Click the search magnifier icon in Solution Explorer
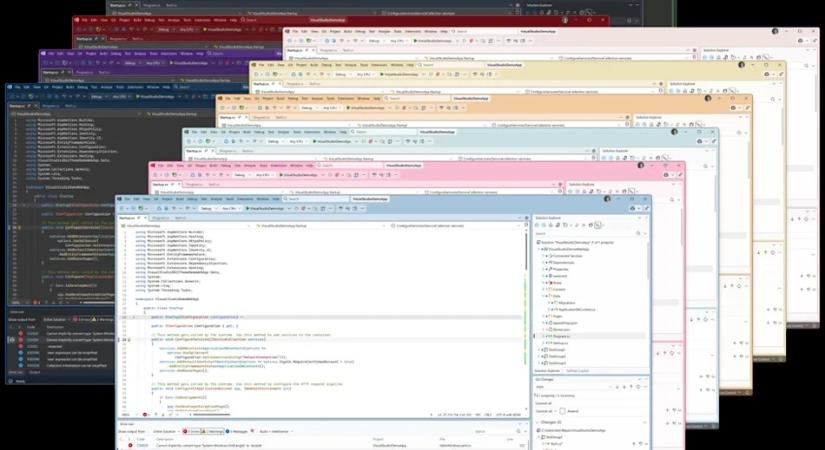The width and height of the screenshot is (825, 450). [638, 233]
